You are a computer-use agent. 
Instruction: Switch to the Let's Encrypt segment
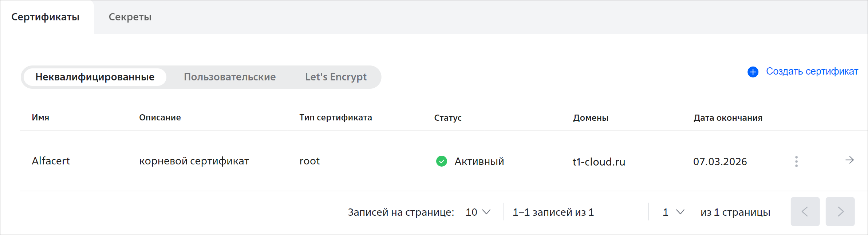tap(336, 77)
